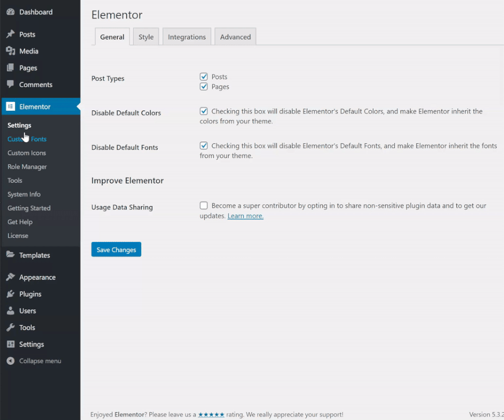Open the Advanced tab
Viewport: 504px width, 420px height.
pos(235,37)
